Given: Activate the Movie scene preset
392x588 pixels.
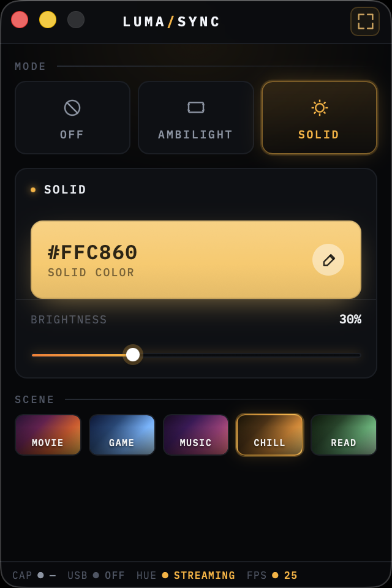Looking at the screenshot, I should point(48,435).
